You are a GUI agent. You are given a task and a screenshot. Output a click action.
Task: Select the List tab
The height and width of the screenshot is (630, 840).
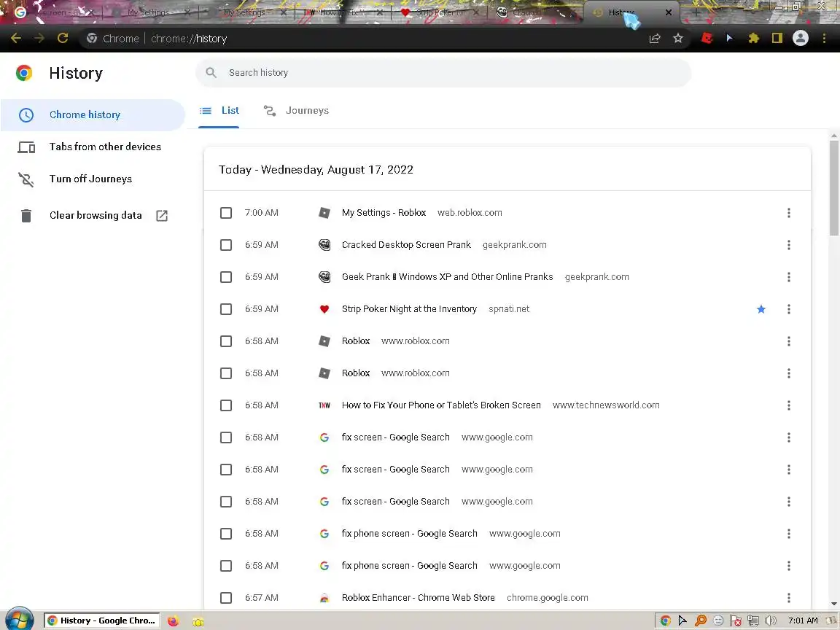[219, 110]
